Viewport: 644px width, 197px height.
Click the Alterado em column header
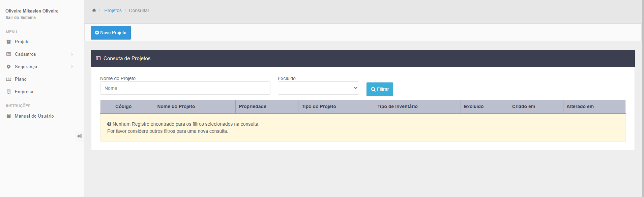pos(594,106)
